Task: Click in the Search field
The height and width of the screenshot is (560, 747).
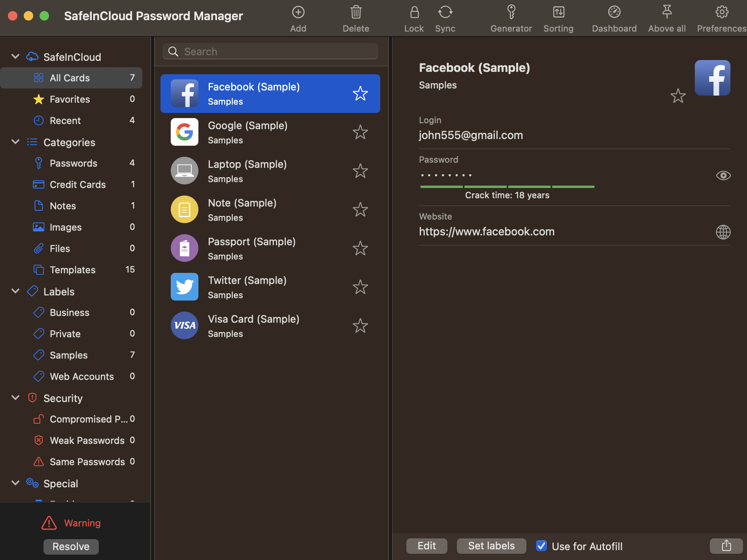Action: point(270,51)
